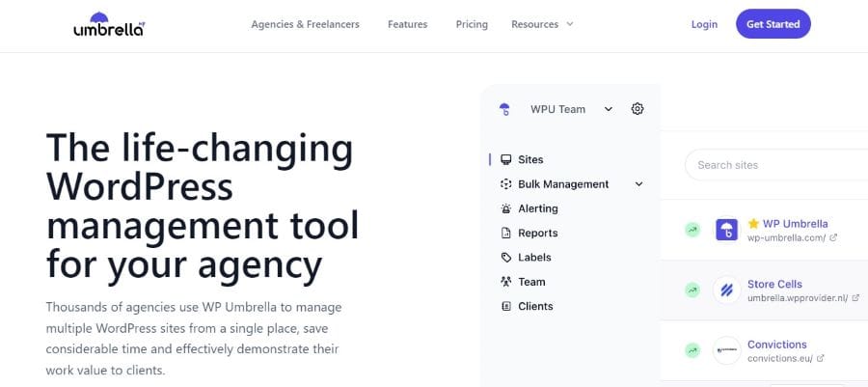
Task: Click Bulk Management label
Action: click(563, 184)
